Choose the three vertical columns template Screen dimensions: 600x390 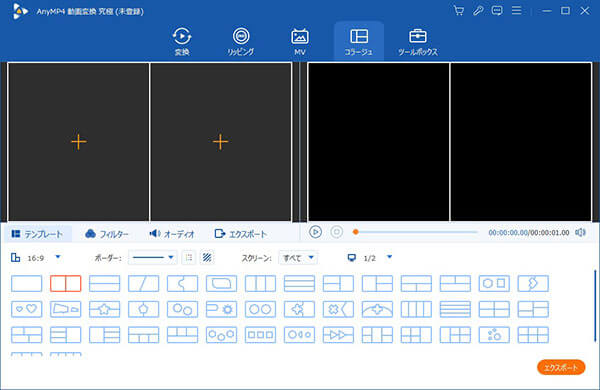260,284
